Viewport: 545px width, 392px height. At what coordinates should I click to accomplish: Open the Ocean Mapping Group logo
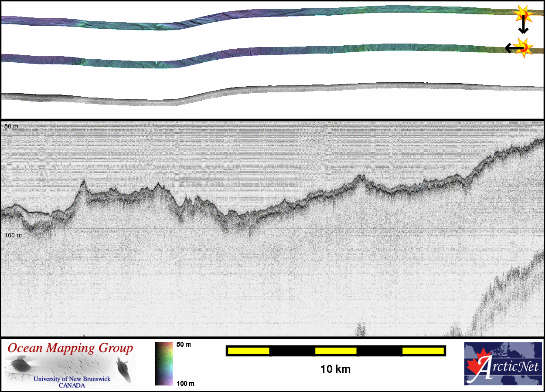(x=70, y=365)
